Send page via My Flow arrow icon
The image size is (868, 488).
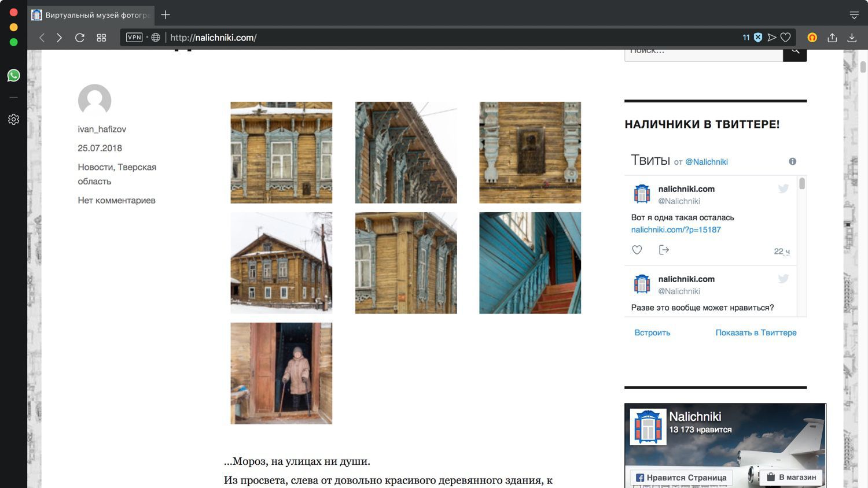(772, 38)
